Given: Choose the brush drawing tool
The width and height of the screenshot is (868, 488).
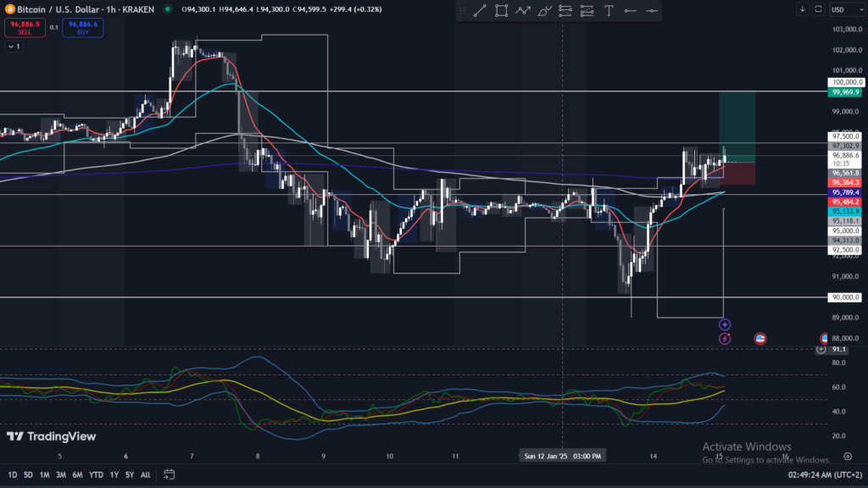Looking at the screenshot, I should tap(545, 10).
